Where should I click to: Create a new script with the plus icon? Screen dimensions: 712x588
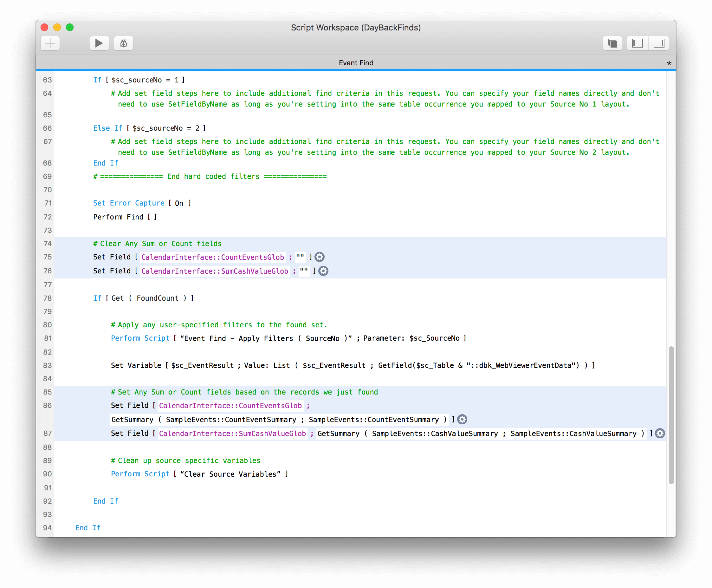coord(50,43)
